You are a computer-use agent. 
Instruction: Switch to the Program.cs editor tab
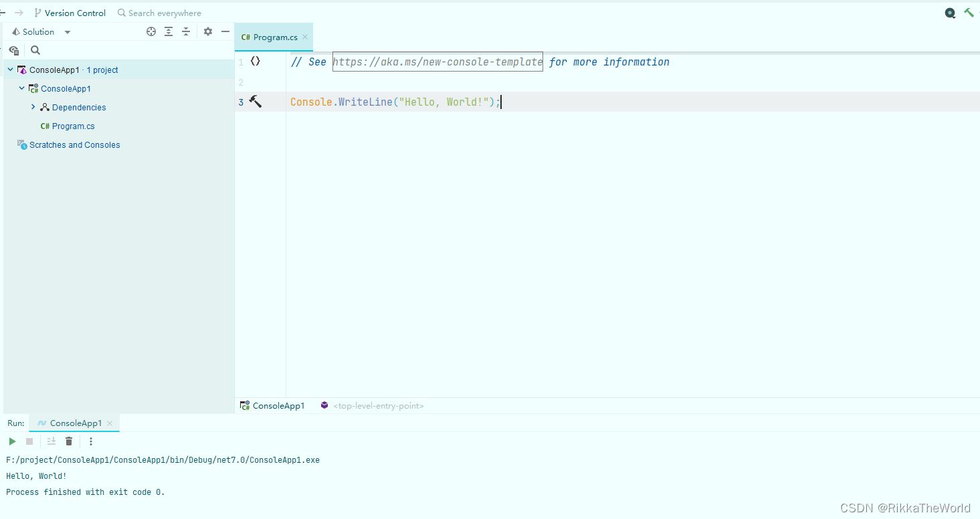[x=275, y=37]
